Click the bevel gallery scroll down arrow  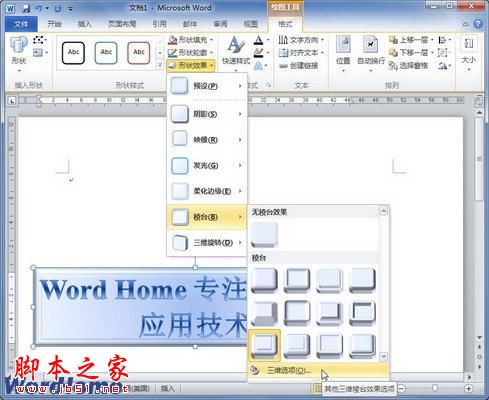(383, 356)
